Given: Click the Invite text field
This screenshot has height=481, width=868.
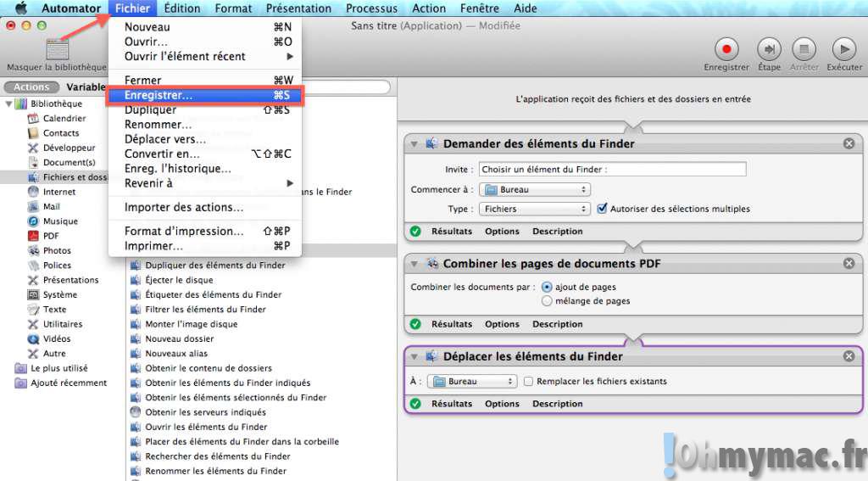Looking at the screenshot, I should (612, 170).
